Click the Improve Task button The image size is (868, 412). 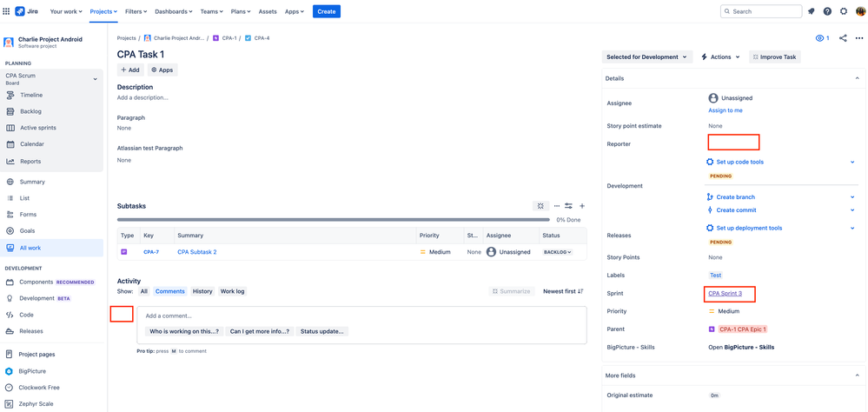pyautogui.click(x=775, y=57)
